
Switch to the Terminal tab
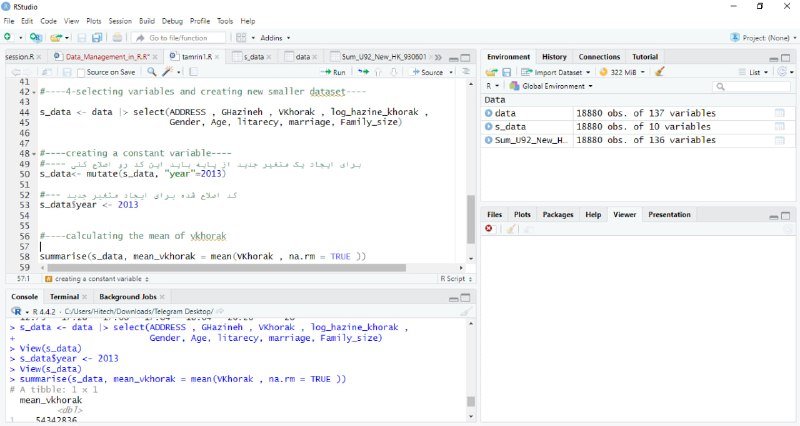click(x=64, y=296)
